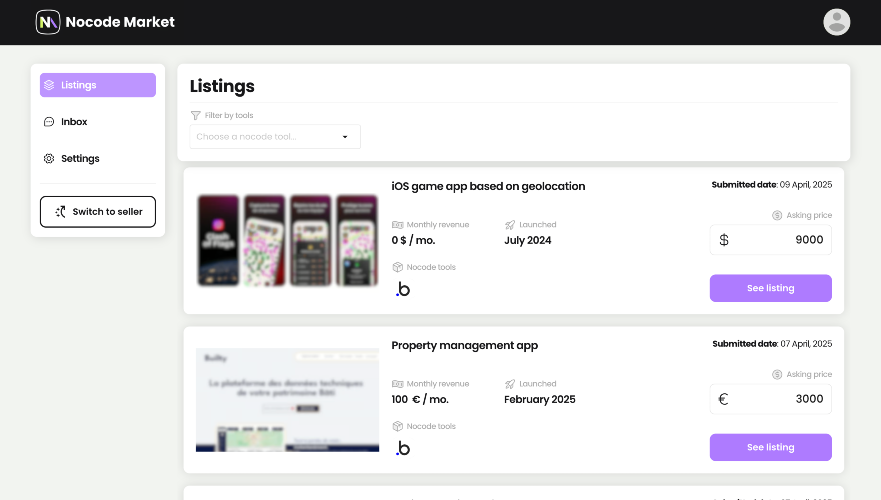This screenshot has width=881, height=500.
Task: Click the switch icon in Switch to seller
Action: (60, 212)
